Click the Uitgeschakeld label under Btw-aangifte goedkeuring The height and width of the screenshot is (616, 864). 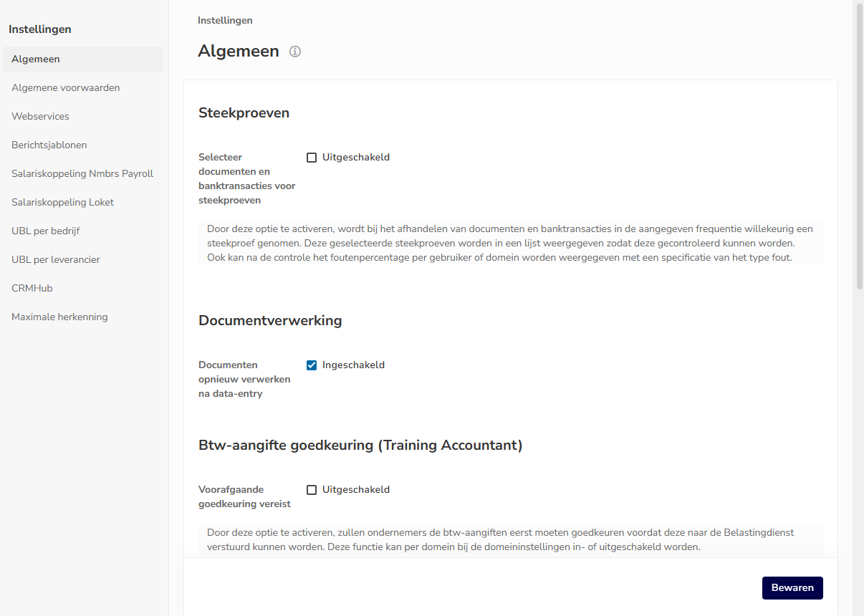pyautogui.click(x=356, y=490)
